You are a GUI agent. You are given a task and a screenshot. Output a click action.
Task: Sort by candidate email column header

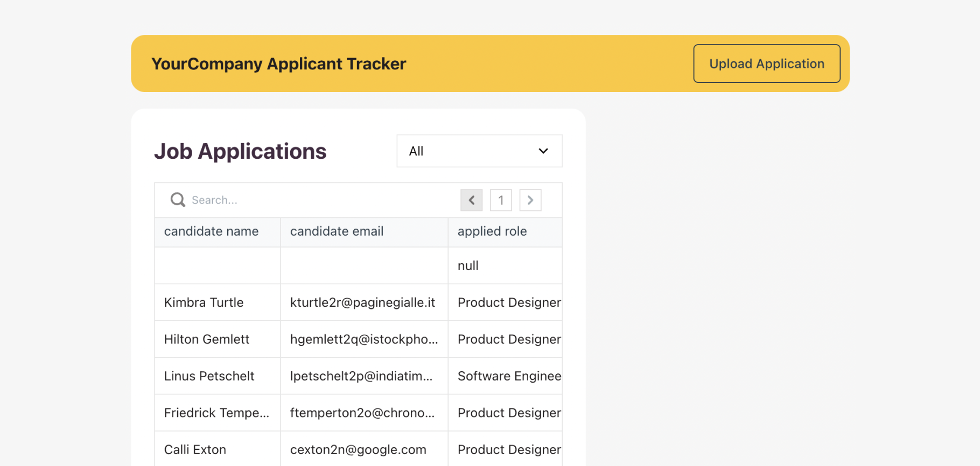point(364,232)
